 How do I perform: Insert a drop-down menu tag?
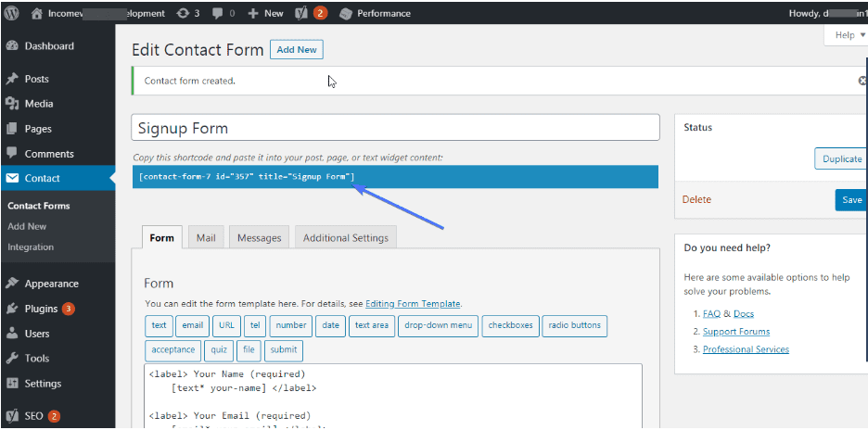coord(438,325)
